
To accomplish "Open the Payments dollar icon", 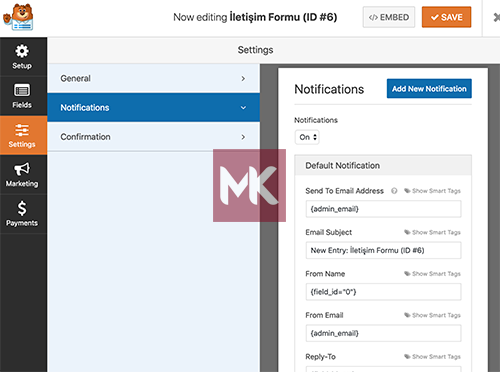I will point(22,208).
